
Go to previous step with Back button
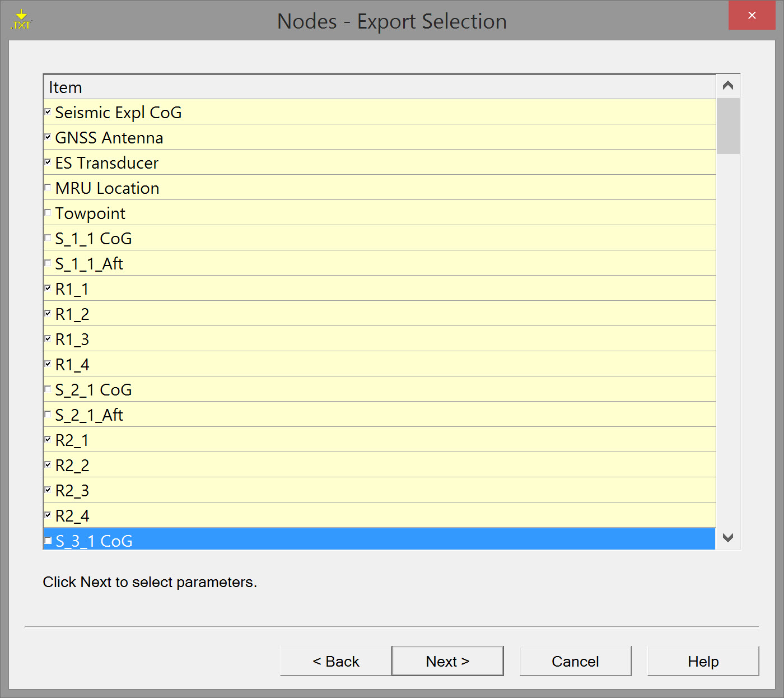pos(335,662)
